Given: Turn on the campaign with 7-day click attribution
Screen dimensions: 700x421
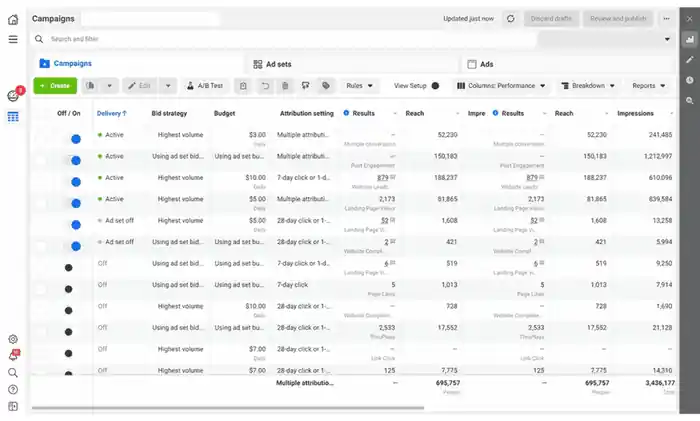Looking at the screenshot, I should coord(69,289).
